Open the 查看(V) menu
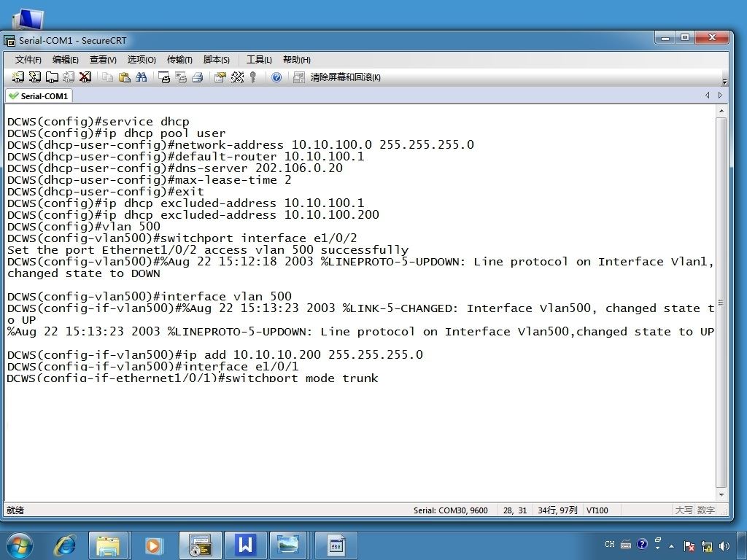 (103, 60)
